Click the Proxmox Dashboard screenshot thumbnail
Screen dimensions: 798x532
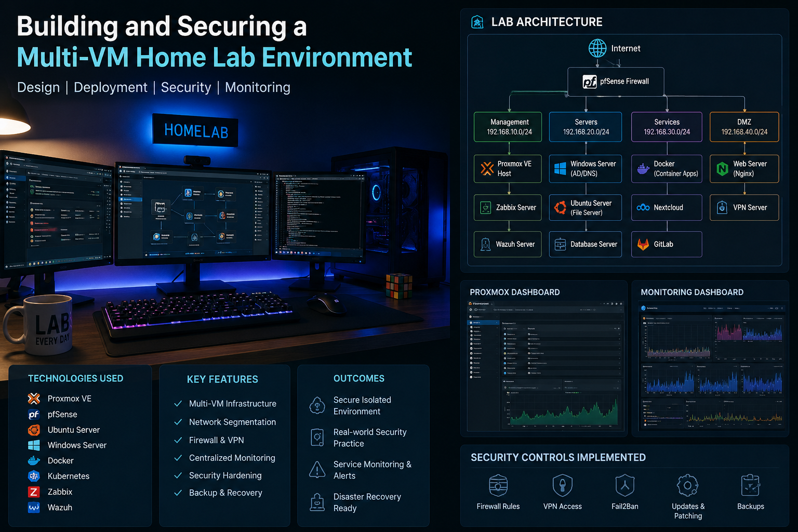pyautogui.click(x=545, y=365)
